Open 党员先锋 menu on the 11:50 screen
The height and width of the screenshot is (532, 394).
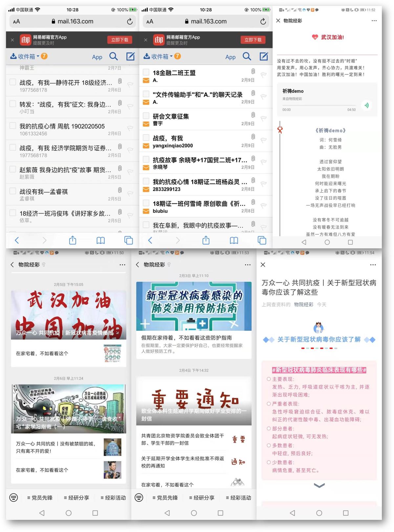pyautogui.click(x=40, y=498)
